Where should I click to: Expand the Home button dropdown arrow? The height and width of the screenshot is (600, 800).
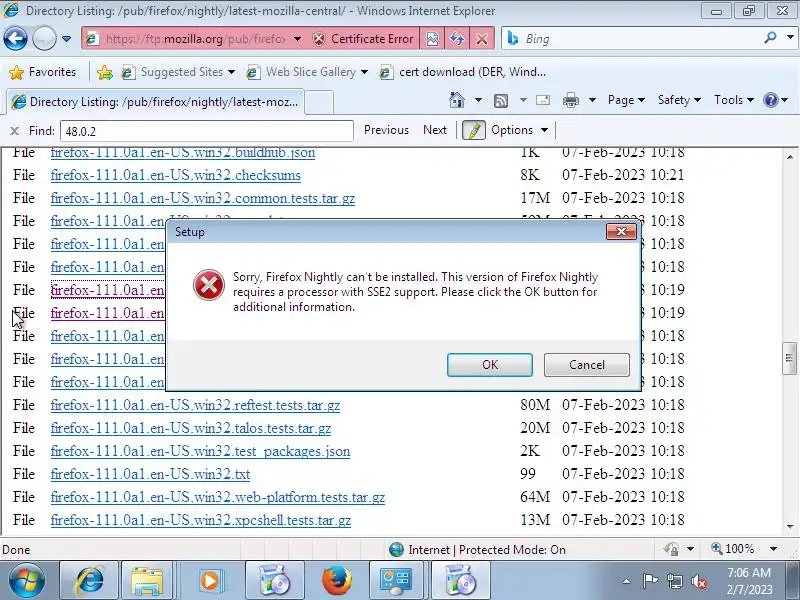coord(478,100)
